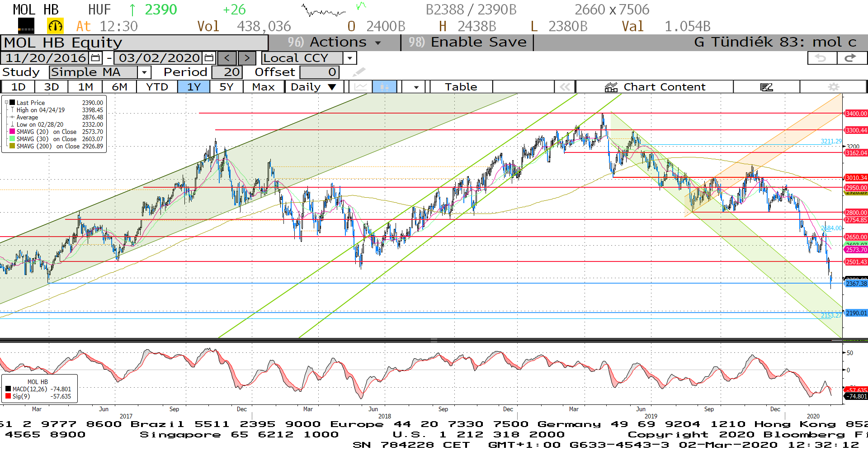Click the 2367.38 blue level label
This screenshot has width=868, height=470.
856,284
